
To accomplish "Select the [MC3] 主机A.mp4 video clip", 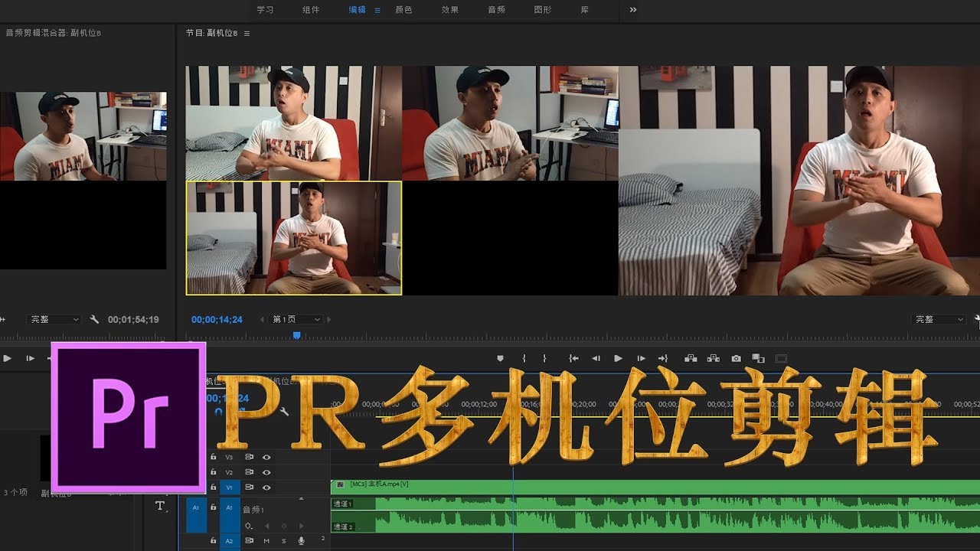I will tap(655, 487).
